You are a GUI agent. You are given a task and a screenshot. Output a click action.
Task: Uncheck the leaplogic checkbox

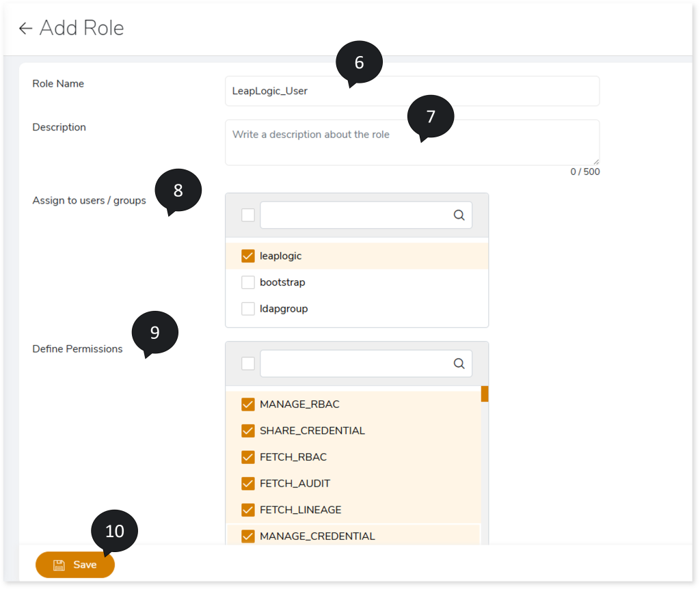[x=247, y=256]
